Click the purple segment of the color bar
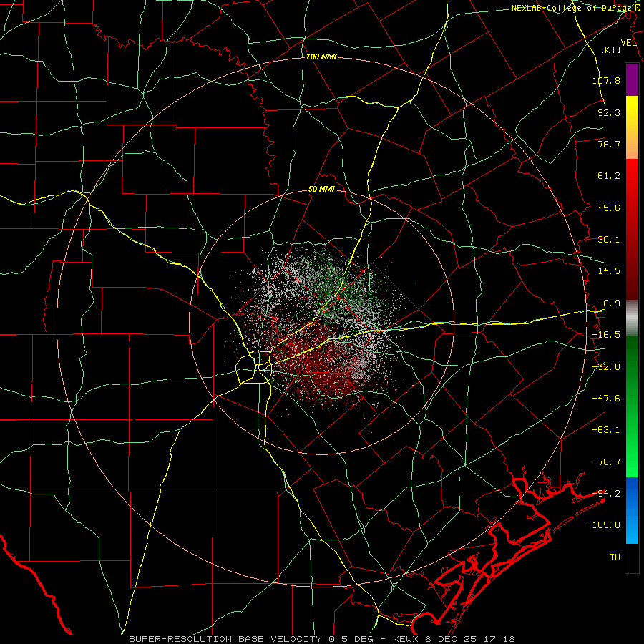Screen dimensions: 644x644 pos(632,79)
